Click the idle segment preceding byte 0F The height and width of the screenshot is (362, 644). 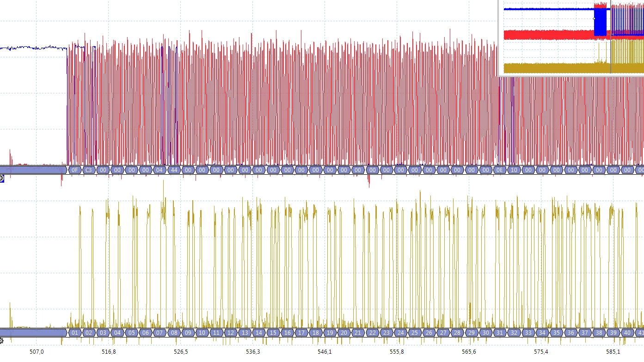[33, 170]
